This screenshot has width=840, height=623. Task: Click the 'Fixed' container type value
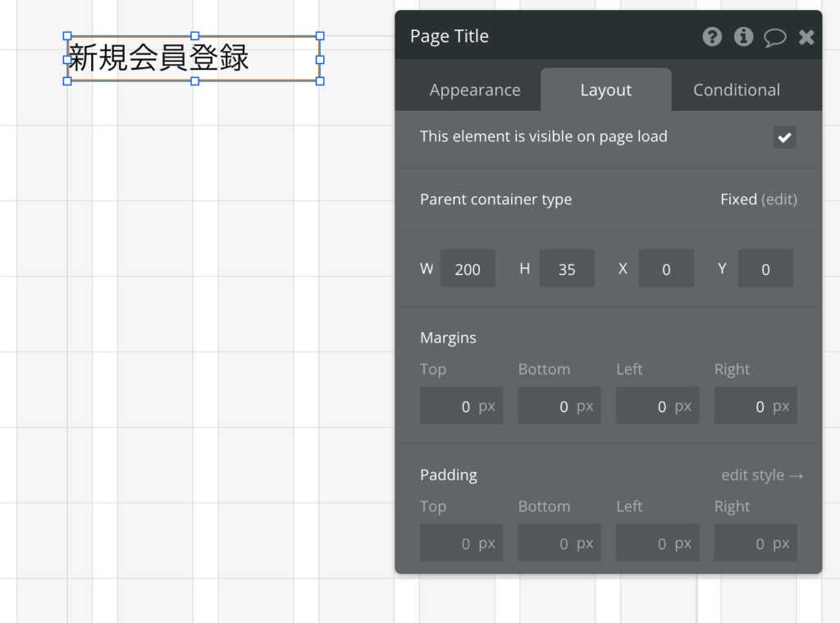click(x=738, y=199)
